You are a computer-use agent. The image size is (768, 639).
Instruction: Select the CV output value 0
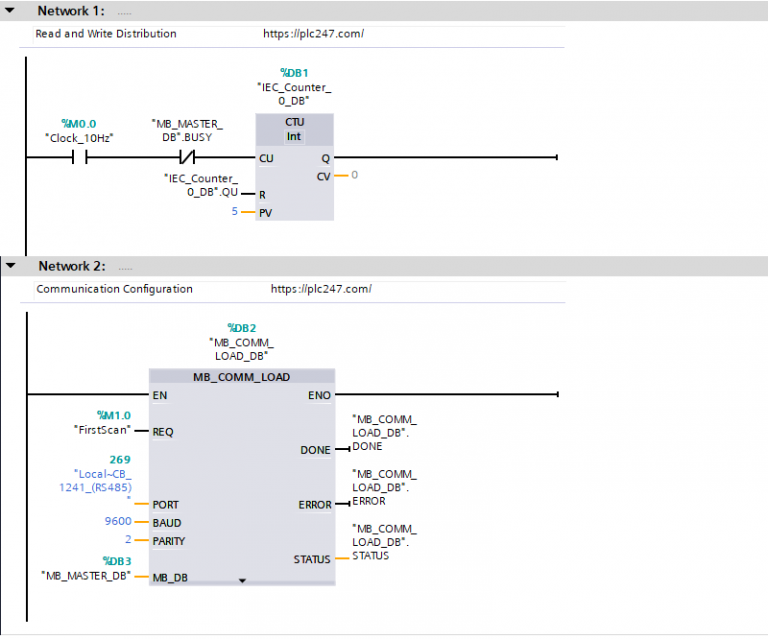(x=354, y=176)
